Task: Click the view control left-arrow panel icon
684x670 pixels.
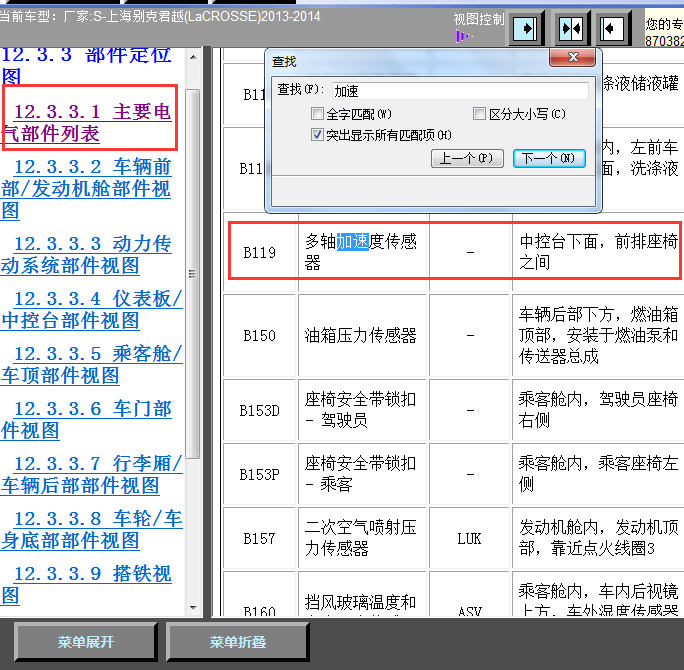Action: (x=613, y=29)
